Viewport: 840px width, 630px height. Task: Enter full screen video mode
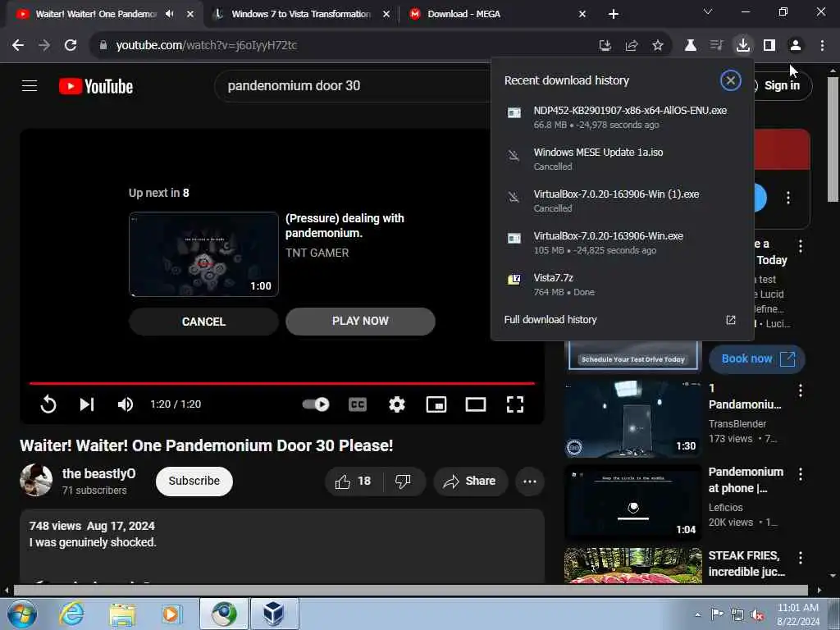[515, 404]
